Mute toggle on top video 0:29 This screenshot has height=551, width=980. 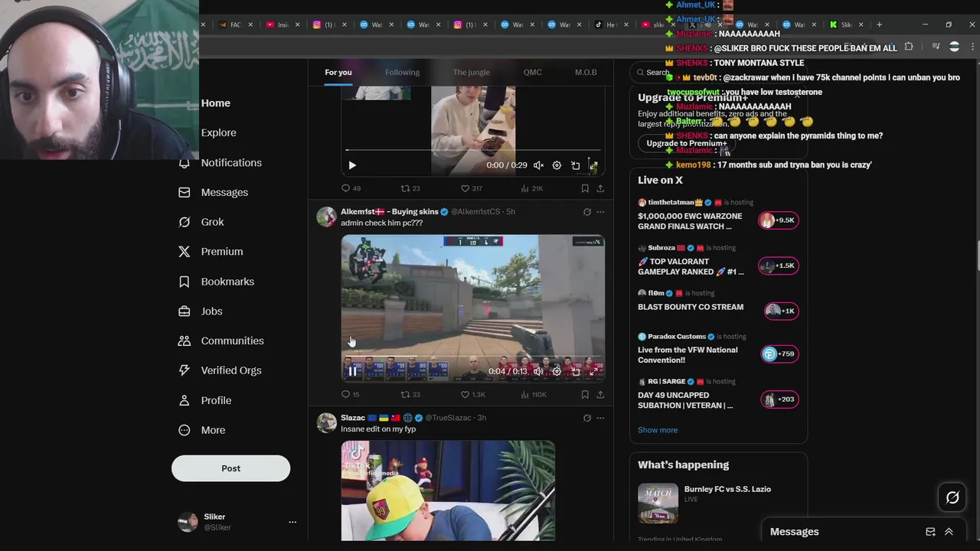pyautogui.click(x=538, y=165)
